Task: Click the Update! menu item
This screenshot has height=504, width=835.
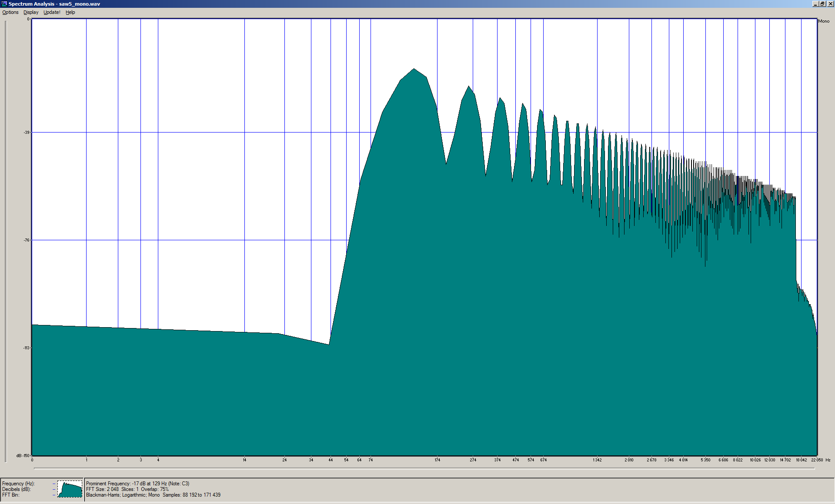Action: point(52,12)
